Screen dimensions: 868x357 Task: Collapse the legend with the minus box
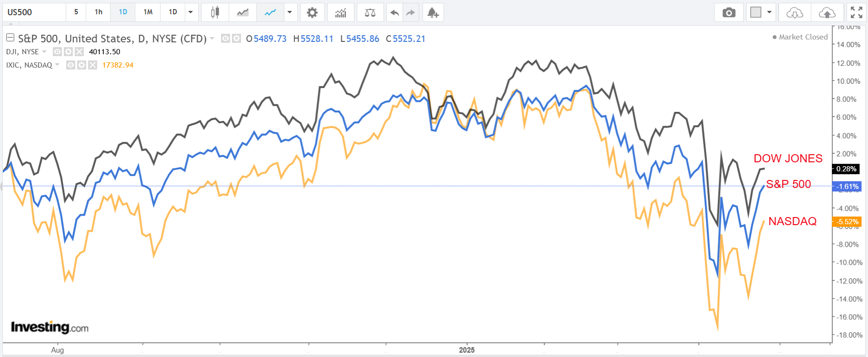pos(10,37)
